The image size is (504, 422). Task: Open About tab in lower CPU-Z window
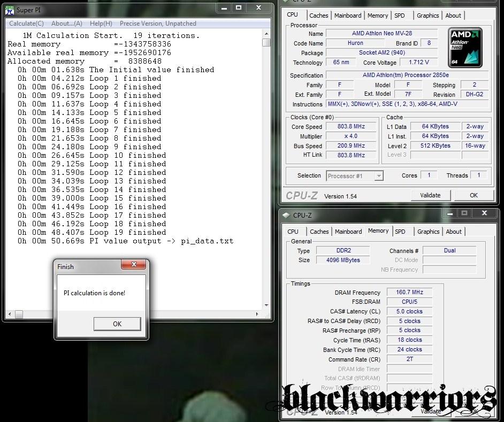click(x=454, y=232)
